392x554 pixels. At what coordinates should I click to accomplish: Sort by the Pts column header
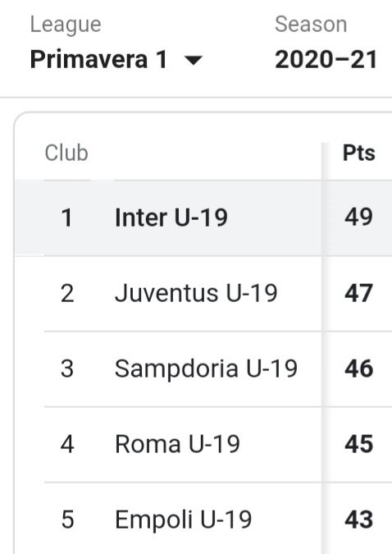pos(359,153)
